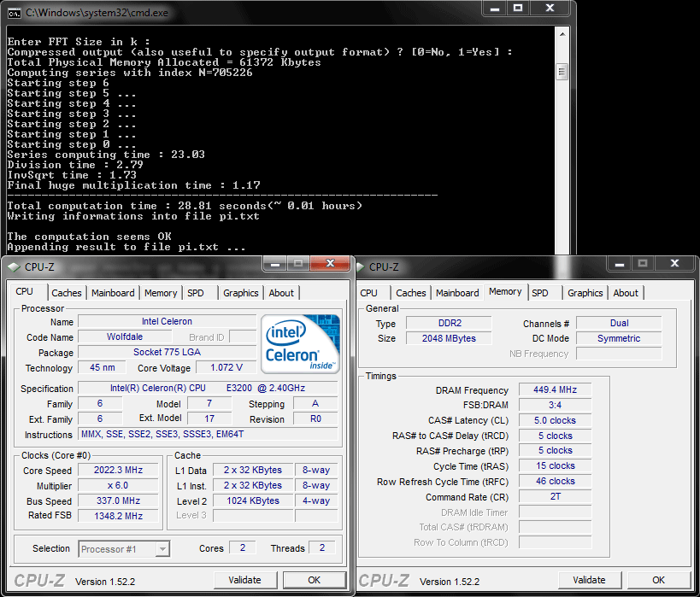Click the 2048 MBytes memory size value
The width and height of the screenshot is (700, 597).
coord(449,338)
